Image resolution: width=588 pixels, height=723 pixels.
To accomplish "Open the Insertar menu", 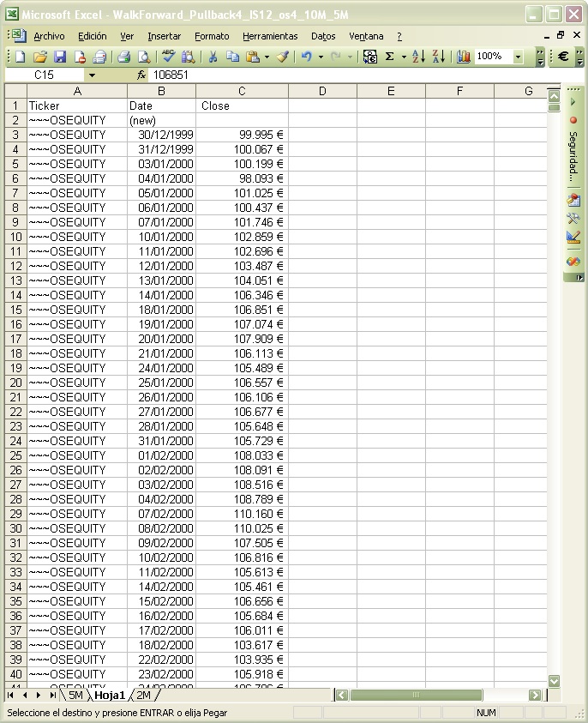I will tap(164, 36).
